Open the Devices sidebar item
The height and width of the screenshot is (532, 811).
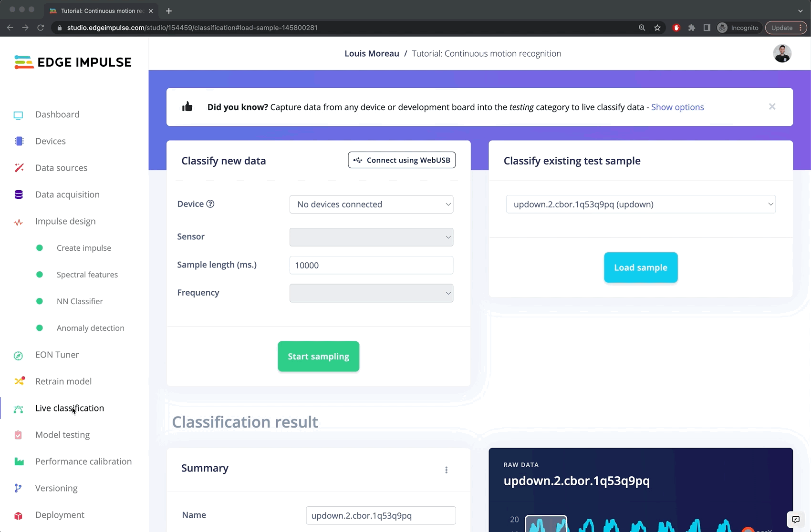pos(51,141)
